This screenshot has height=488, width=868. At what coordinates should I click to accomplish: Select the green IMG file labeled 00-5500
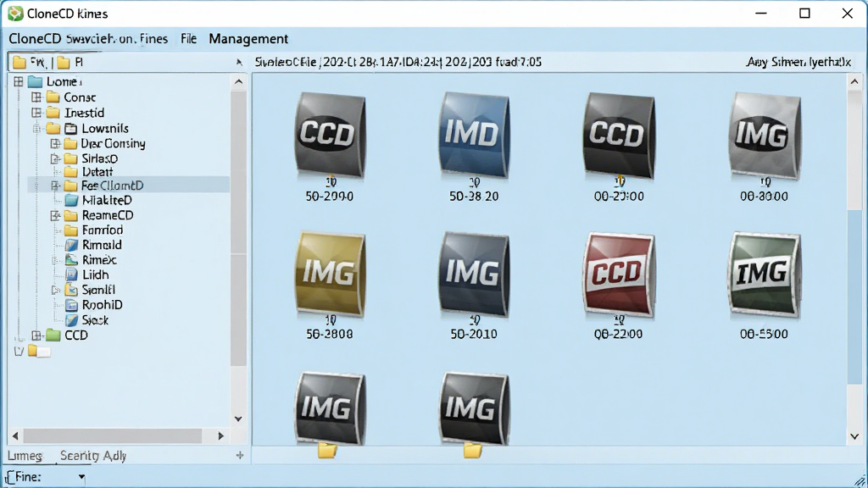pyautogui.click(x=765, y=274)
